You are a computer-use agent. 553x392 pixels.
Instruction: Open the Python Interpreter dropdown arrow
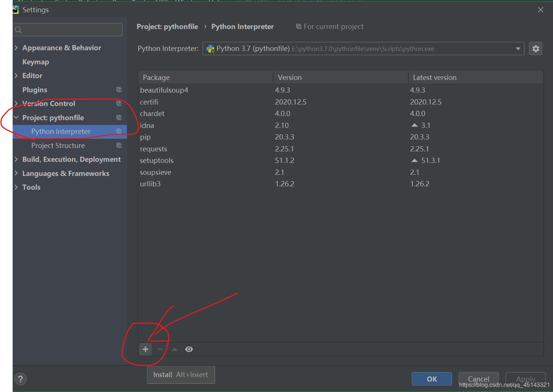click(x=518, y=49)
